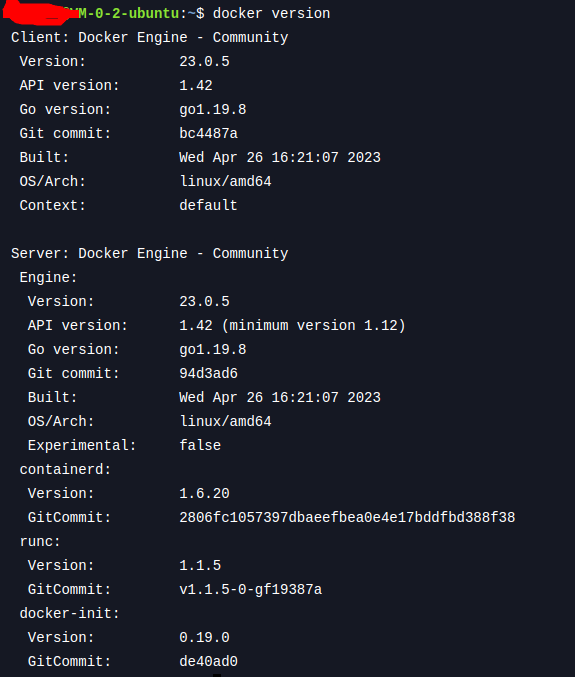Click server Git commit 94d3ad6

click(209, 373)
